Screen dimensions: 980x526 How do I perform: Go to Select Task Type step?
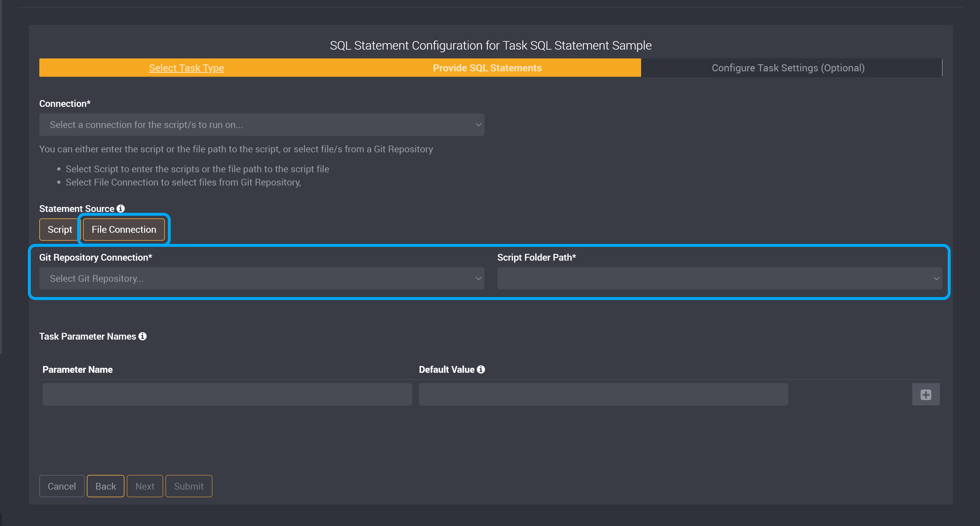click(186, 68)
